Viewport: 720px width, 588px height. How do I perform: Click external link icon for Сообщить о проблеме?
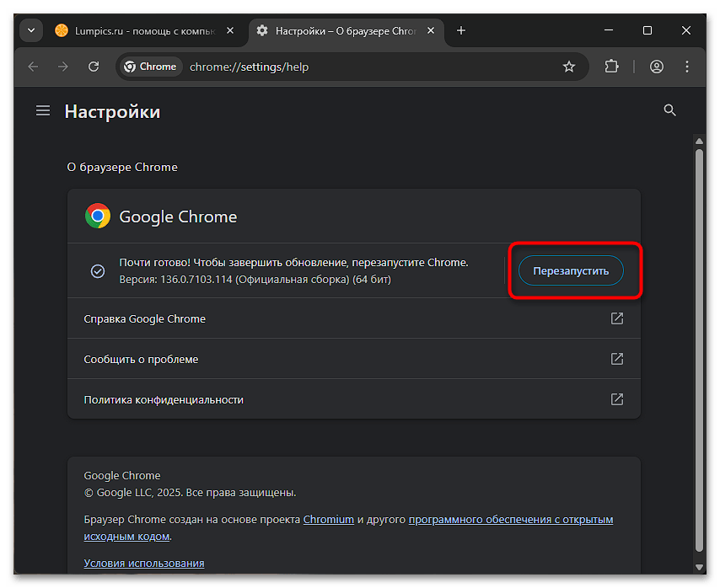616,359
